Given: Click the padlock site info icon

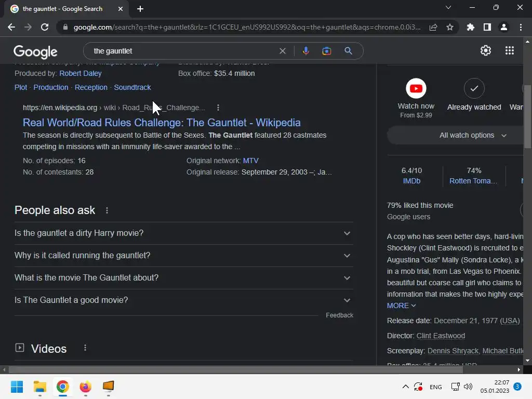Looking at the screenshot, I should [65, 27].
